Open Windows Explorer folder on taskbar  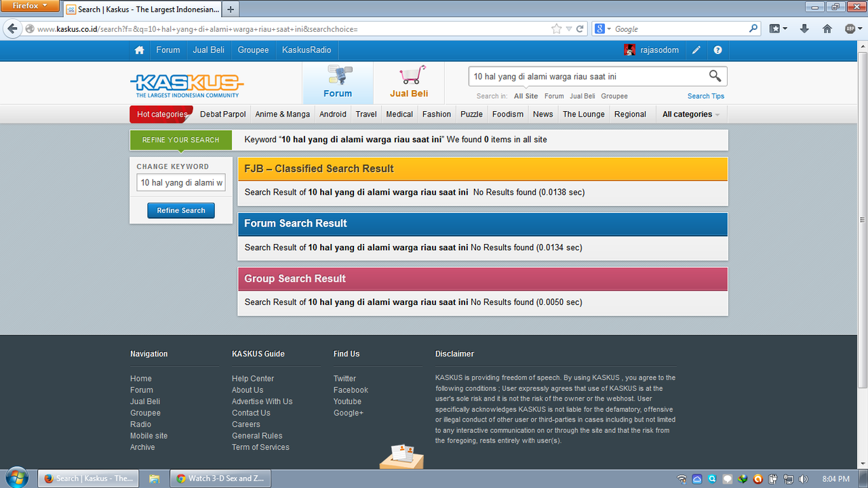click(x=154, y=479)
